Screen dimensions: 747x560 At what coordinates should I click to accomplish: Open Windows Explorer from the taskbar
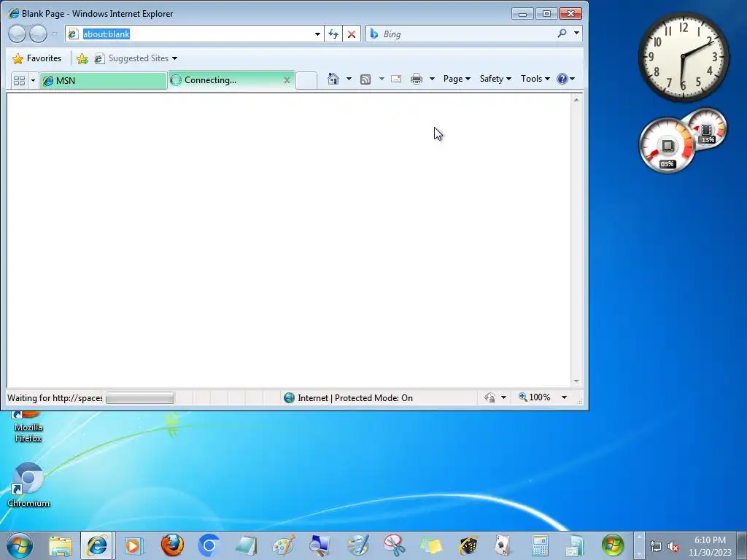61,545
